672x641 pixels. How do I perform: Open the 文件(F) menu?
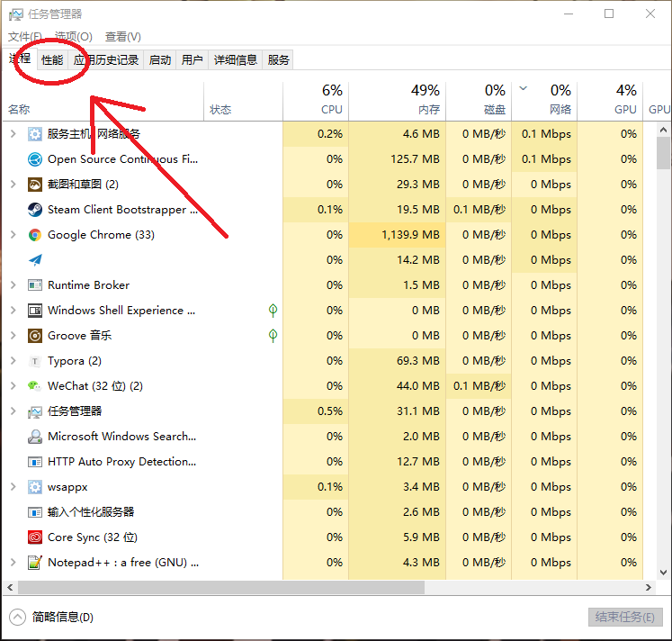[25, 37]
